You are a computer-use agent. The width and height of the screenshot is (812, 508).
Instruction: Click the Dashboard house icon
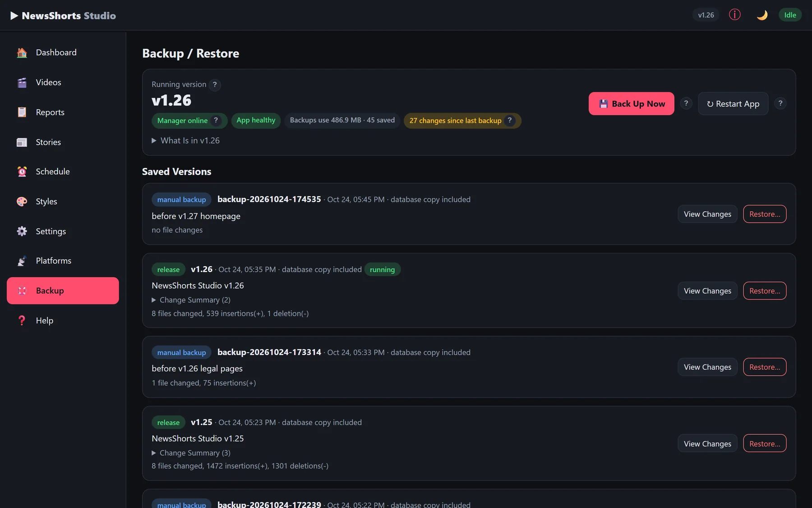tap(22, 52)
